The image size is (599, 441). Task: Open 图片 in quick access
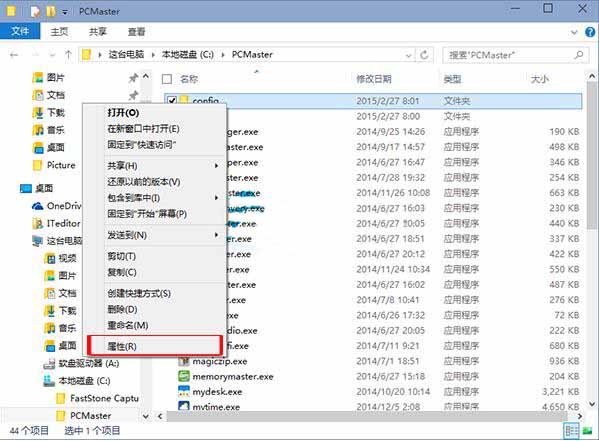55,78
